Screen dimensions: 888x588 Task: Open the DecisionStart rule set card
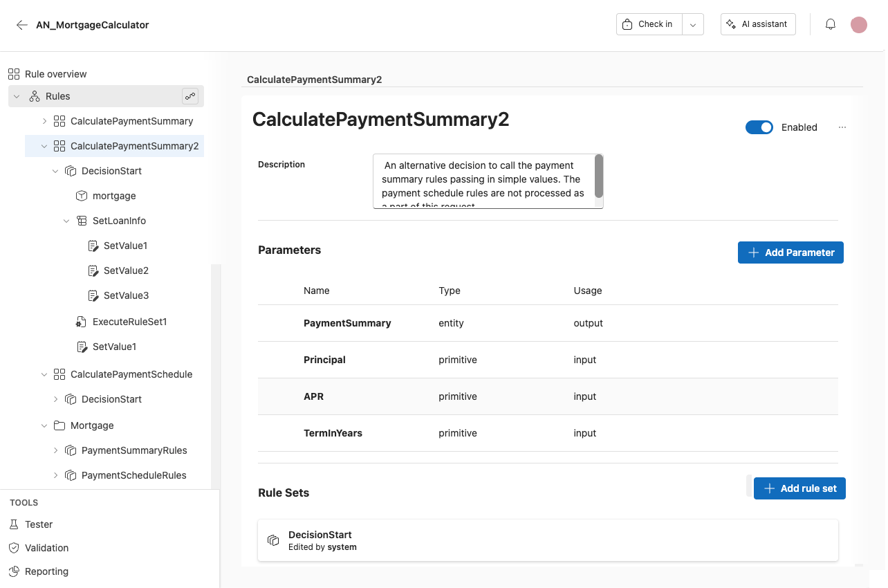pos(548,540)
